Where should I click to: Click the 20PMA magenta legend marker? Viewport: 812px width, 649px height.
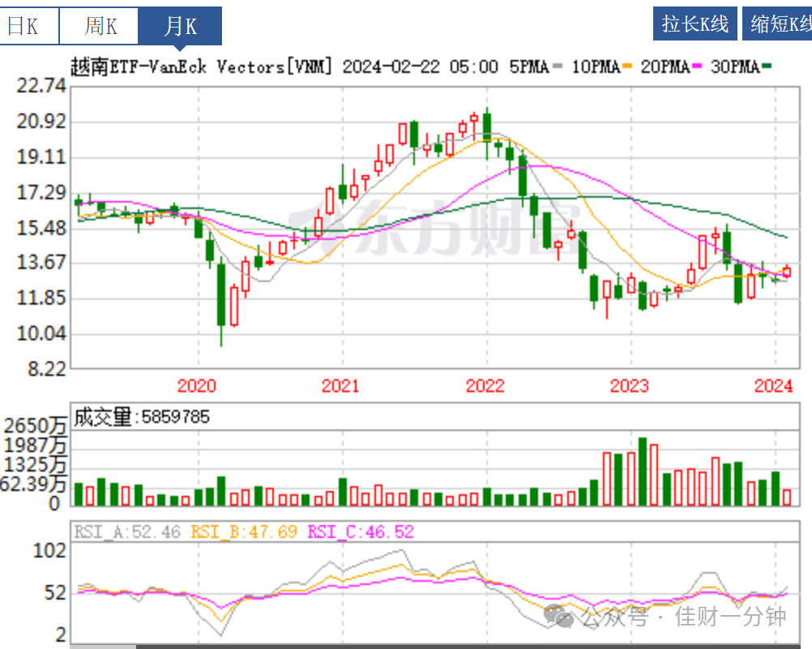(697, 66)
